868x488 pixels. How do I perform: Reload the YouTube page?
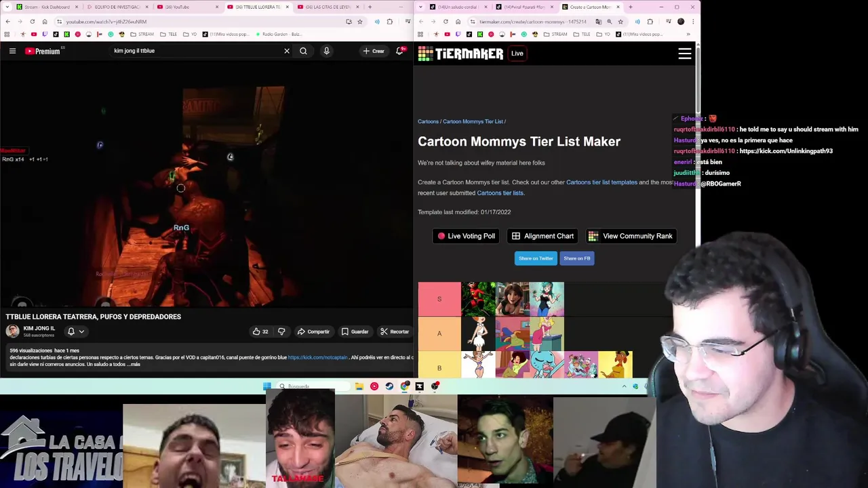click(x=32, y=22)
